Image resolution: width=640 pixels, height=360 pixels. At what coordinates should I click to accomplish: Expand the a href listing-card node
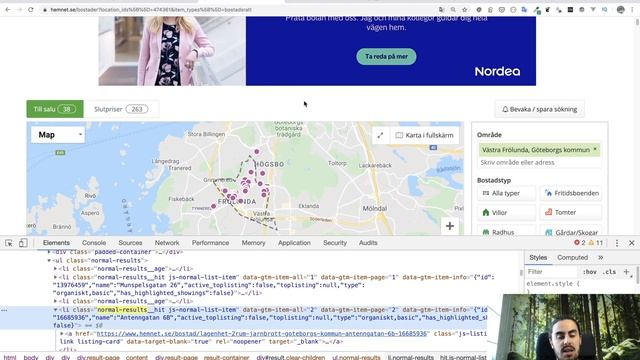pyautogui.click(x=62, y=334)
